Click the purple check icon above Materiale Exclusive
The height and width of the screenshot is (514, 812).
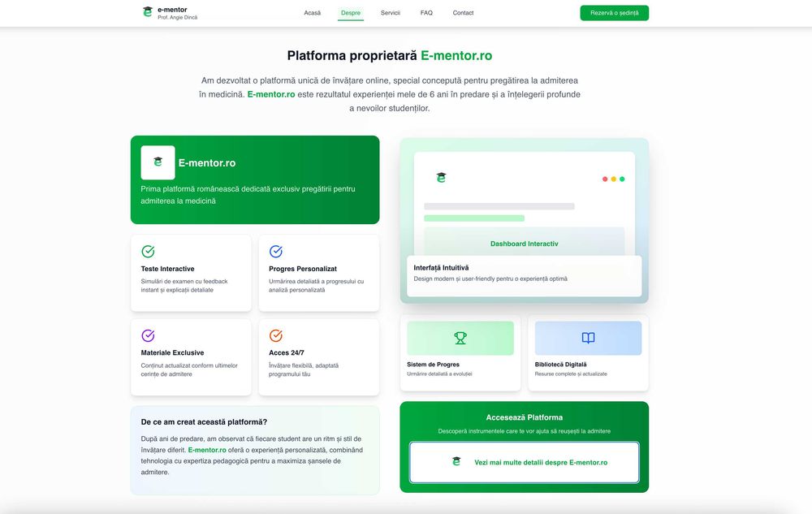tap(148, 335)
